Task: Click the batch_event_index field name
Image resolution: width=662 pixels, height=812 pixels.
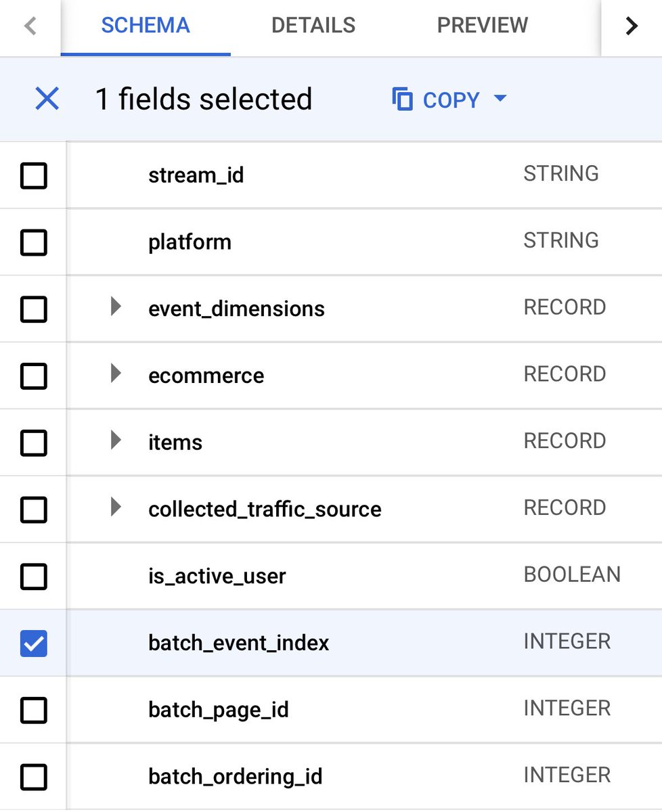Action: pyautogui.click(x=238, y=643)
